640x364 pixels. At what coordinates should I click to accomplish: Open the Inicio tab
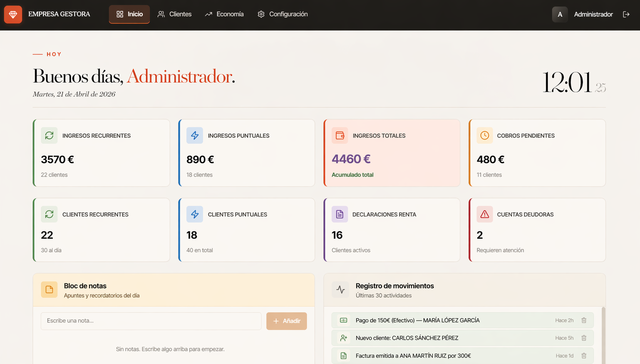coord(129,14)
